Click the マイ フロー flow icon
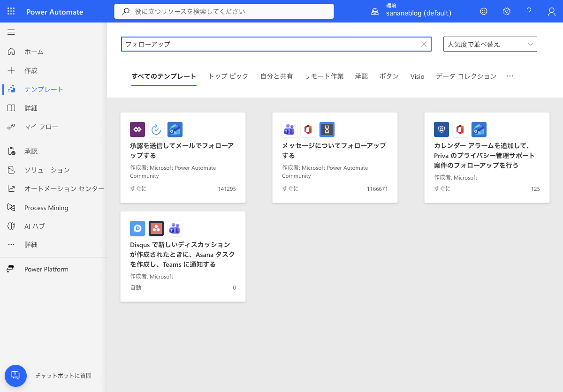The height and width of the screenshot is (392, 563). [12, 127]
